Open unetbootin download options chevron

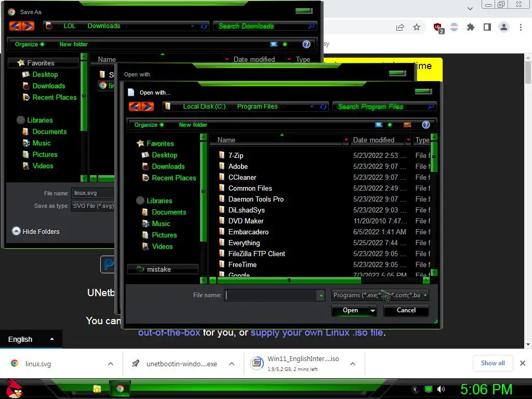point(232,364)
